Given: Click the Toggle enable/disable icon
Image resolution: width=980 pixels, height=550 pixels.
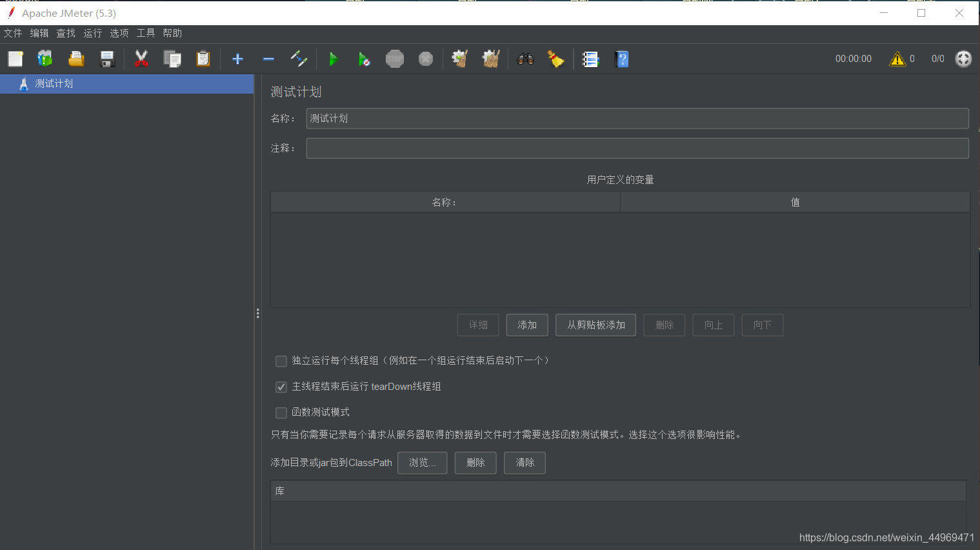Looking at the screenshot, I should click(299, 59).
